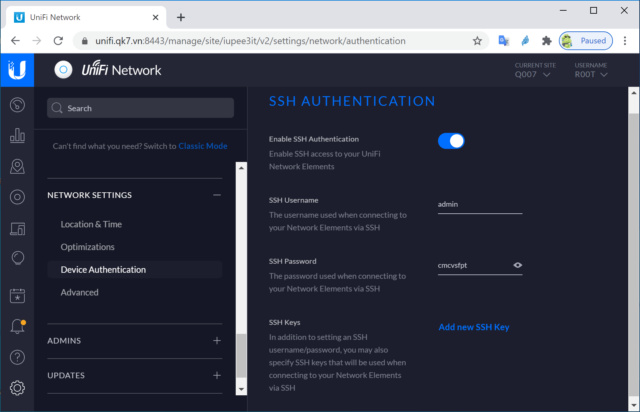Viewport: 640px width, 412px height.
Task: Close the UniFi Network browser tab
Action: point(156,18)
